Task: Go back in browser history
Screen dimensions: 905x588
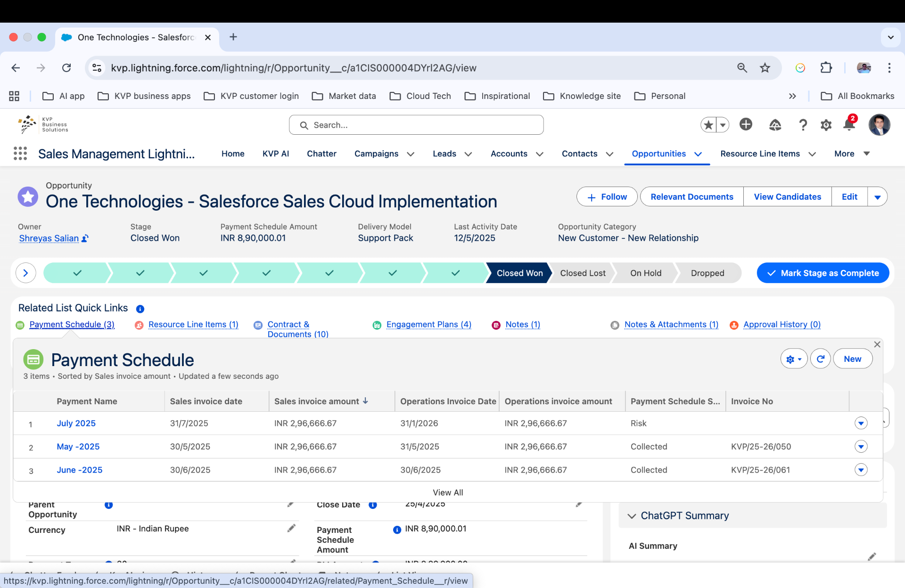Action: 16,68
